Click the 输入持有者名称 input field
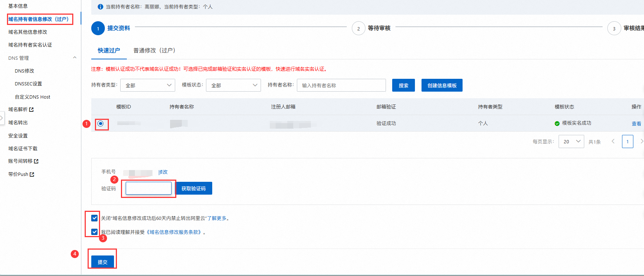Image resolution: width=644 pixels, height=276 pixels. click(341, 85)
